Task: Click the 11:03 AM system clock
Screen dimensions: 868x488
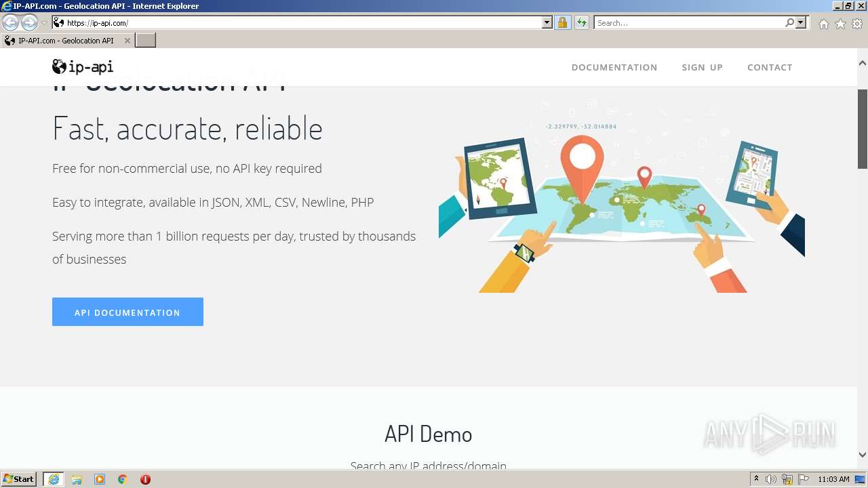Action: [x=833, y=479]
